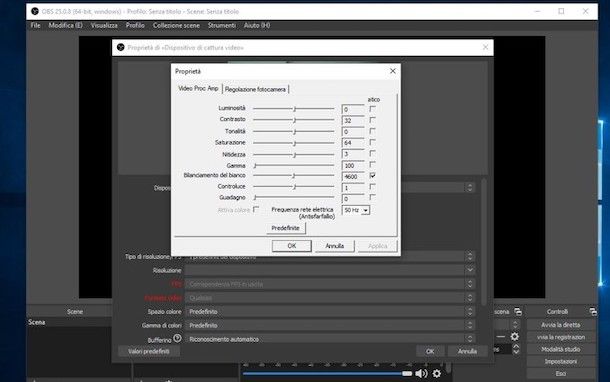610x382 pixels.
Task: Click the Contrasto value field
Action: tap(353, 121)
